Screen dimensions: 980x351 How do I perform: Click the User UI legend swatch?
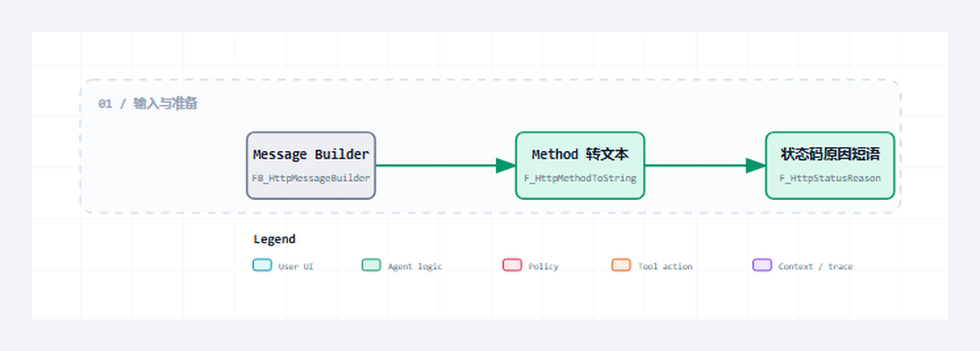tap(262, 265)
